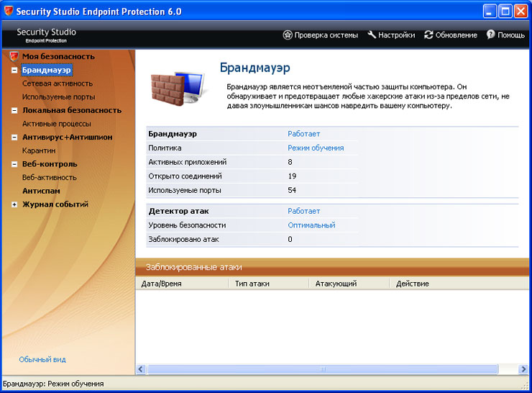532x393 pixels.
Task: Click the Атакующий column header
Action: coord(349,284)
